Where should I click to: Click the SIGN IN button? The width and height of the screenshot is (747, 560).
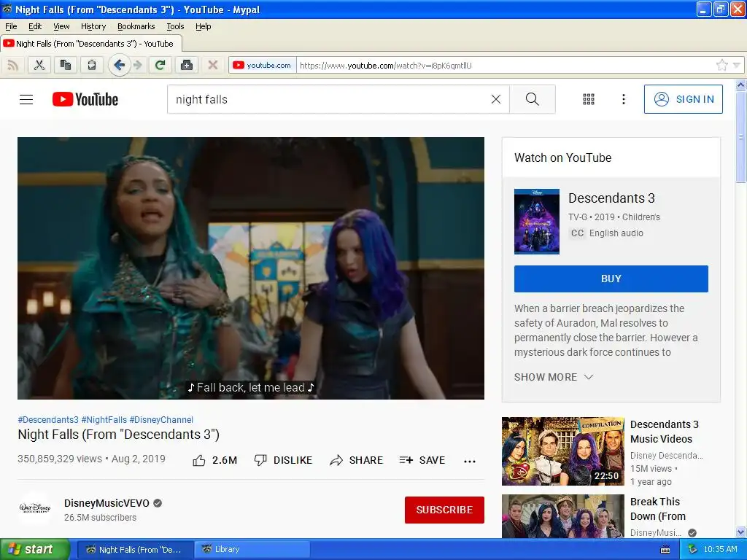[683, 99]
